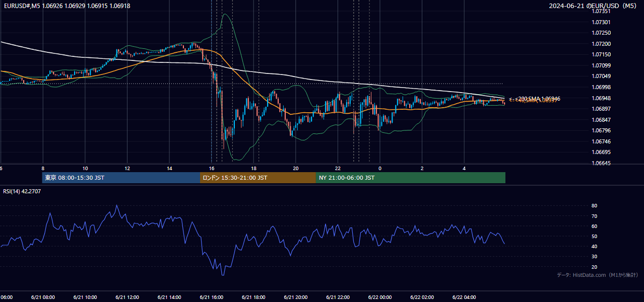The image size is (644, 302).
Task: Click price axis value 1.06645
Action: pos(601,163)
